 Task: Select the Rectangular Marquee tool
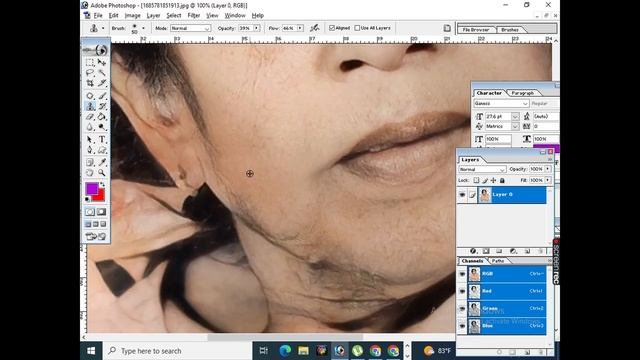pos(90,62)
